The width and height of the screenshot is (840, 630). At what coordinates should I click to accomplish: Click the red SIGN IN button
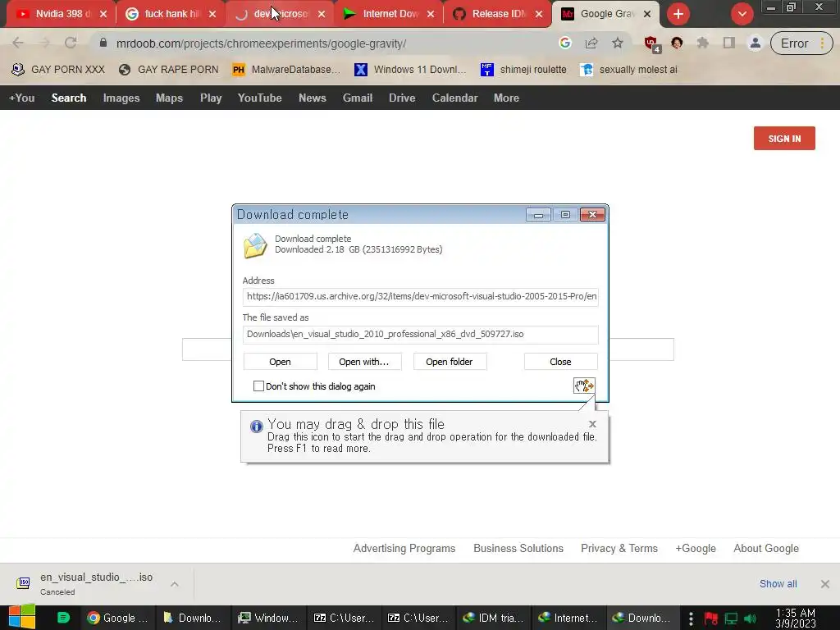point(784,138)
